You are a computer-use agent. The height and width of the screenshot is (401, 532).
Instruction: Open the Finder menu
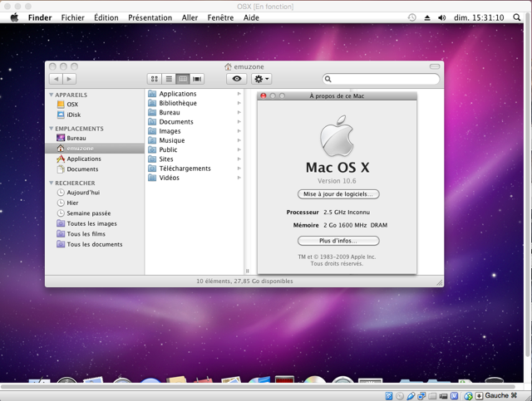(40, 17)
